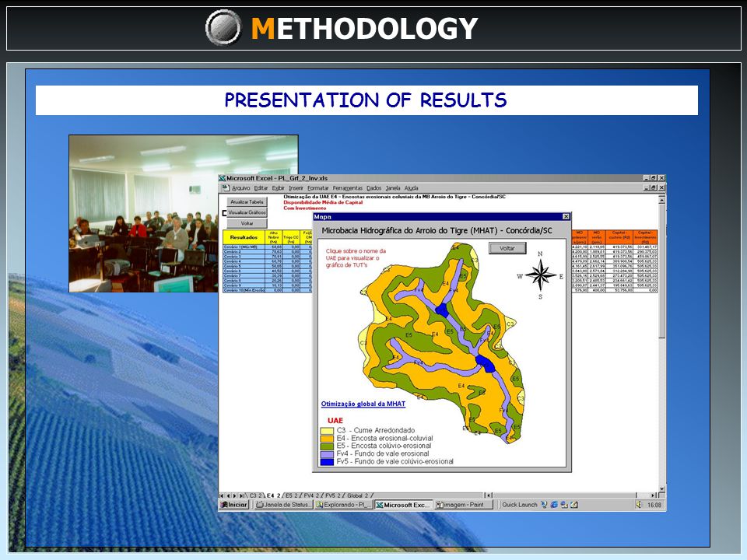Screen dimensions: 747x560
Task: Activate Microsoft Excel taskbar button
Action: click(x=403, y=505)
